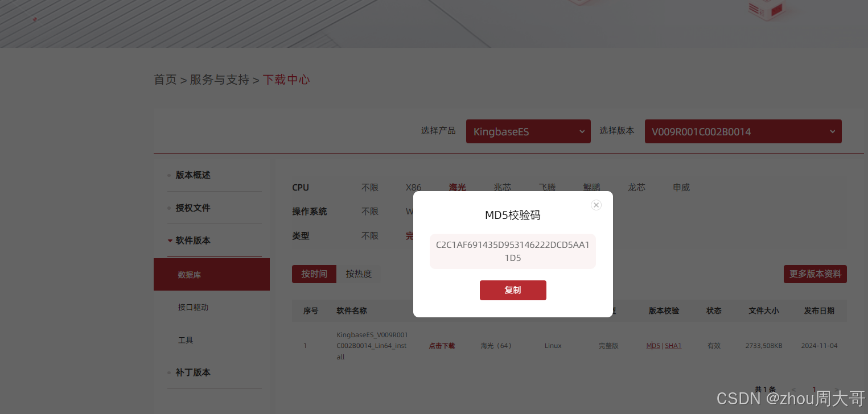Select 接口驱动 in the sidebar
The height and width of the screenshot is (414, 868).
pyautogui.click(x=194, y=307)
